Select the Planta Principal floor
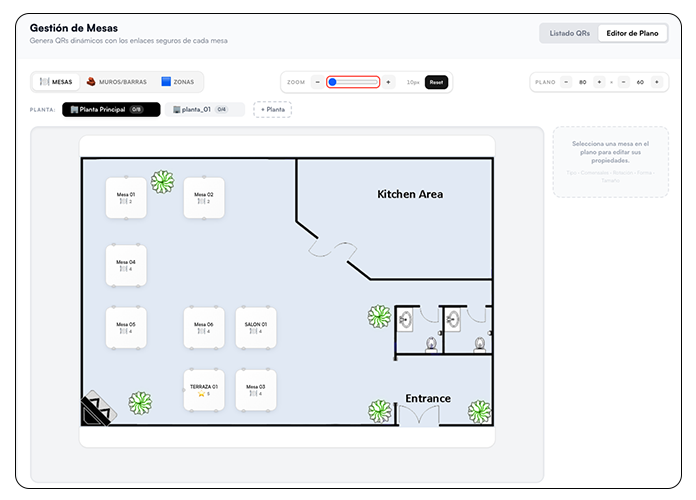This screenshot has width=696, height=500. click(x=111, y=110)
